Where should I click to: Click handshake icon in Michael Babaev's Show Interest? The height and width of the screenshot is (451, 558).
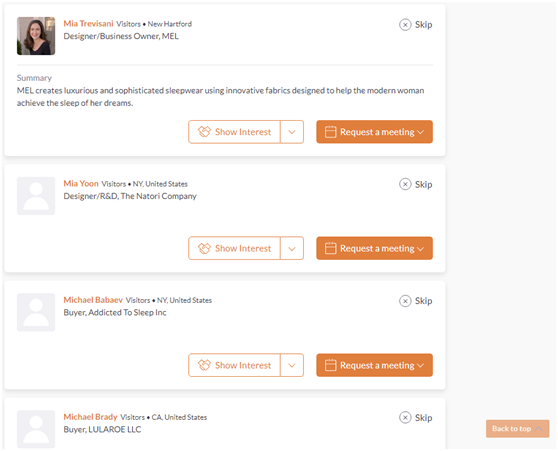coord(204,365)
